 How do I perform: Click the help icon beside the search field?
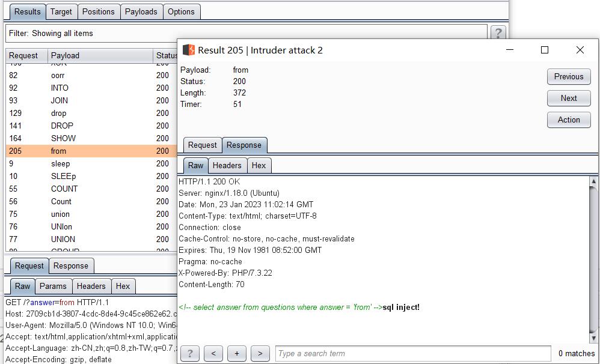point(190,353)
